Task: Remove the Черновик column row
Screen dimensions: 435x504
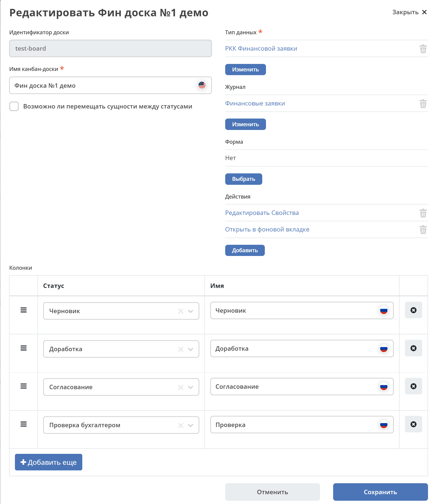Action: 413,310
